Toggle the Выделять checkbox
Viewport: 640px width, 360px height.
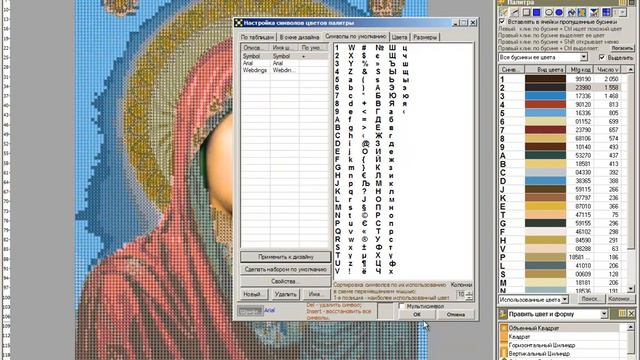click(x=602, y=58)
